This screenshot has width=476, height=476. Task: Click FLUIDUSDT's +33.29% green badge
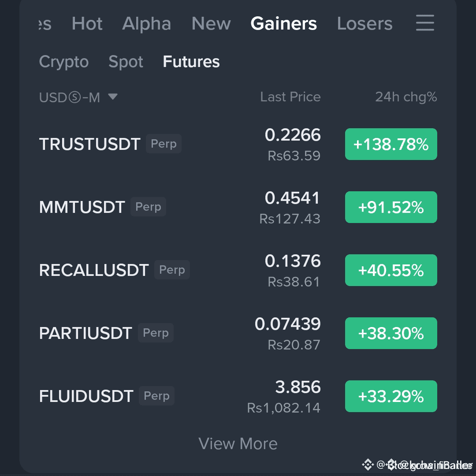(391, 396)
